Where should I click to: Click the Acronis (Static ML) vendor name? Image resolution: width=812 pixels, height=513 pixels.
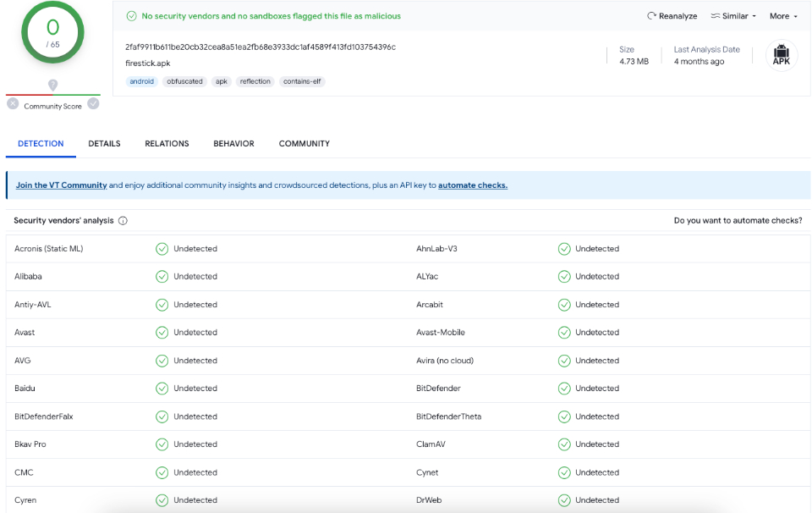tap(49, 249)
